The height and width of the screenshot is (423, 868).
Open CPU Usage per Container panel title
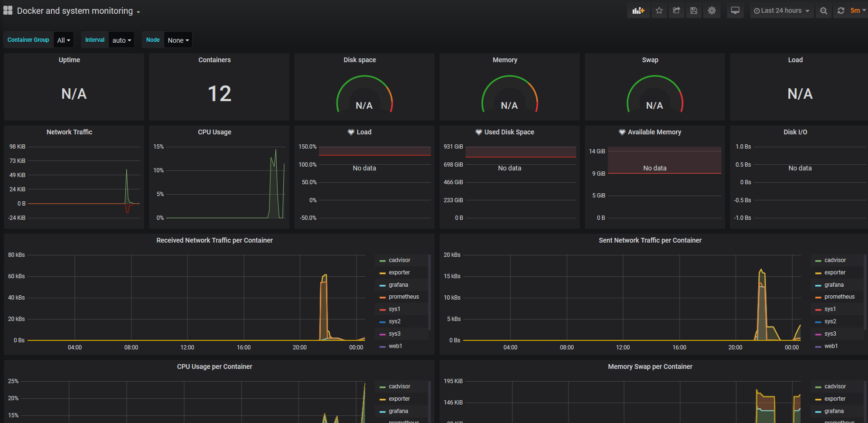coord(215,367)
